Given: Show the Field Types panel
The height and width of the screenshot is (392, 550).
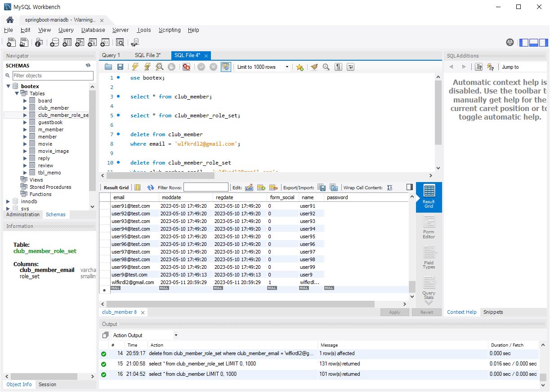Looking at the screenshot, I should coord(429,258).
